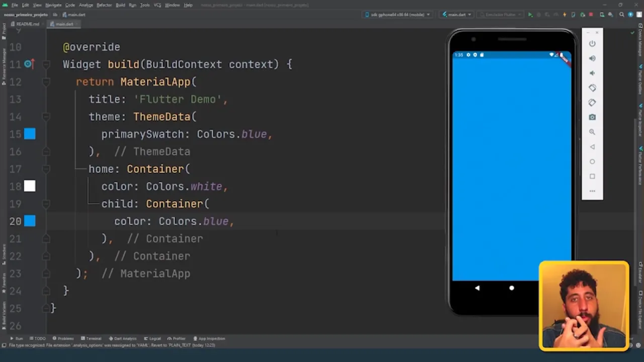Click the emulator power button
This screenshot has width=644, height=362.
(x=592, y=44)
